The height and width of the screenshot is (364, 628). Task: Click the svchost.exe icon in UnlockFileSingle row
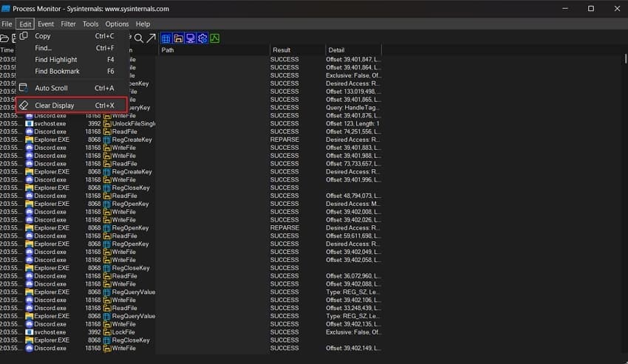coord(30,124)
